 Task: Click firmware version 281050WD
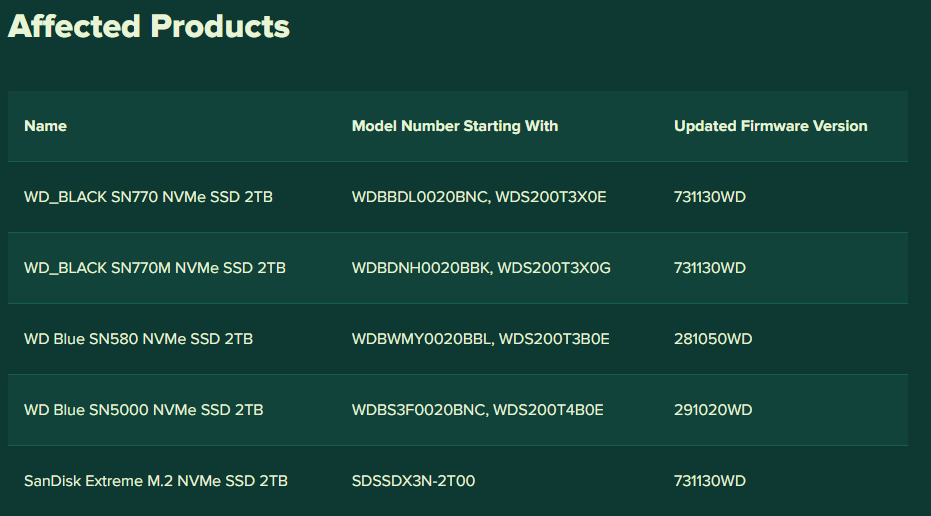click(713, 339)
